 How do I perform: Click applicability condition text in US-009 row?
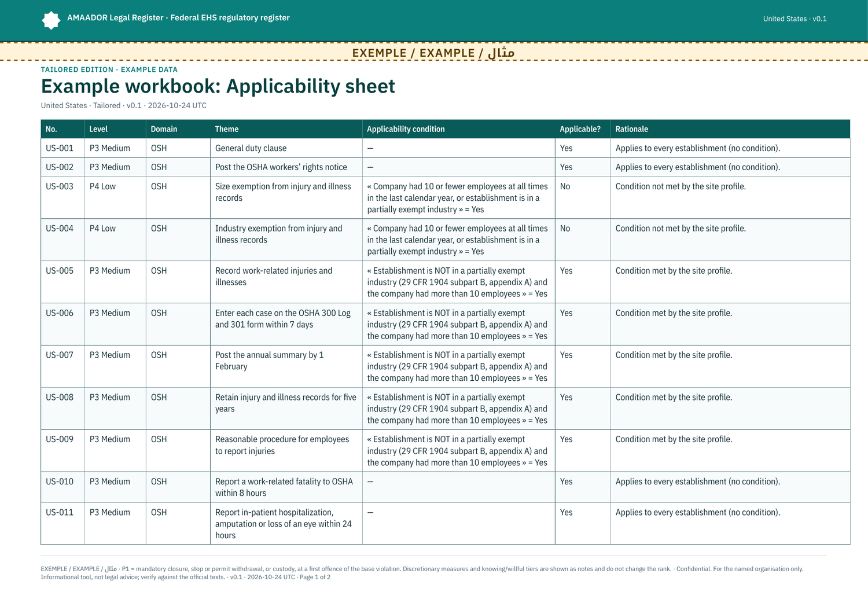(457, 451)
